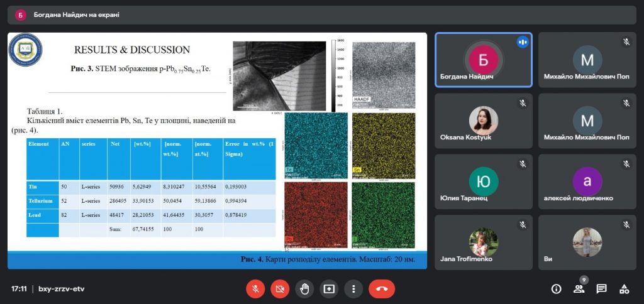The width and height of the screenshot is (644, 304).
Task: Click the meeting code bxy-zrzv-etv
Action: [61, 289]
